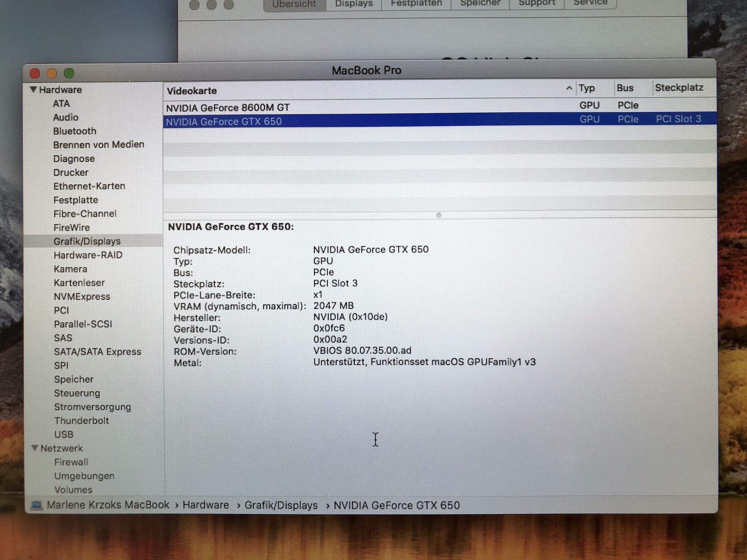Open the Speicher tab in background window
747x560 pixels.
point(480,4)
